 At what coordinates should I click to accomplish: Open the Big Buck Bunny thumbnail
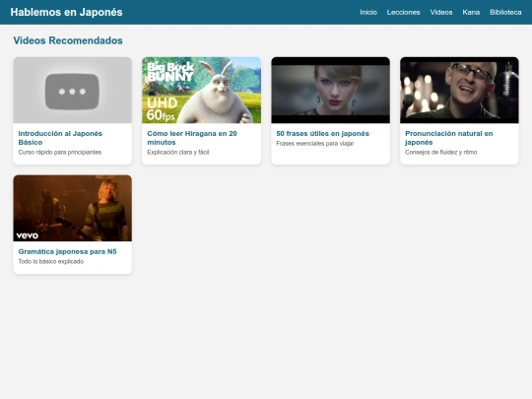tap(202, 91)
